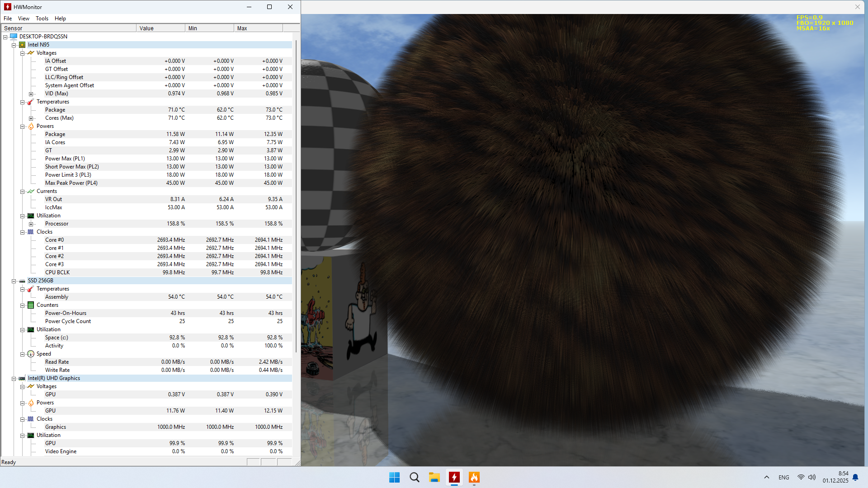
Task: Click the thermometer icon beside CPU Temperatures
Action: 31,102
